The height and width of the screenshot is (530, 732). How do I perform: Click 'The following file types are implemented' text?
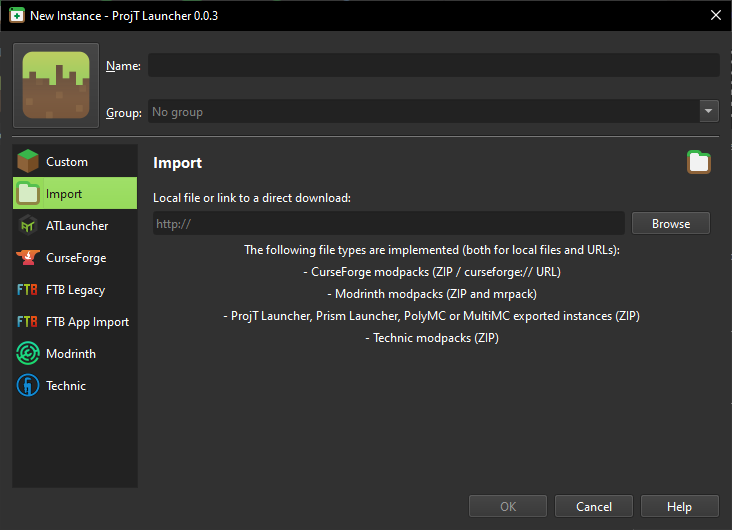pyautogui.click(x=432, y=250)
